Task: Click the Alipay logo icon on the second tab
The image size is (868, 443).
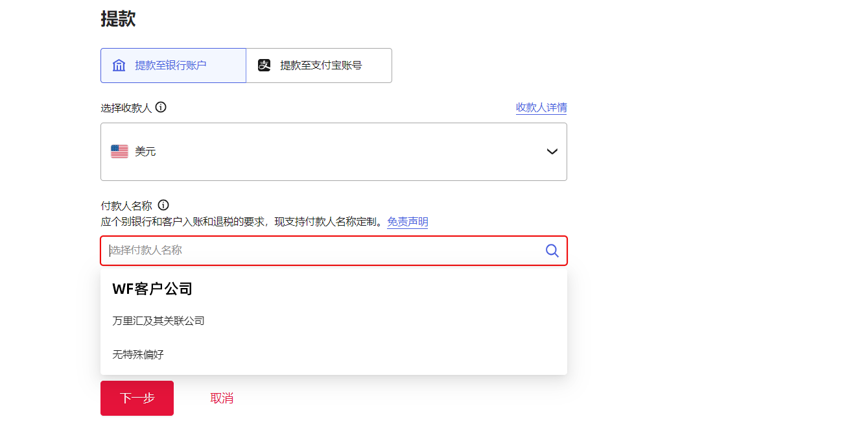Action: pyautogui.click(x=264, y=65)
